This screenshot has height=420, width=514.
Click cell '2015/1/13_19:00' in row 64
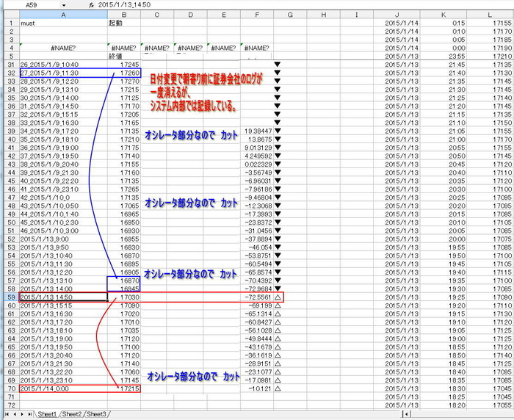pos(63,338)
